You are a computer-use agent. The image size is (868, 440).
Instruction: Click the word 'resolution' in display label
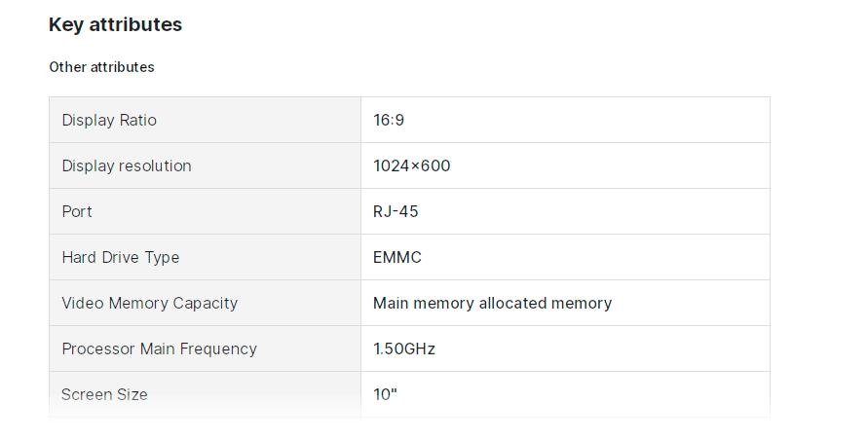156,165
